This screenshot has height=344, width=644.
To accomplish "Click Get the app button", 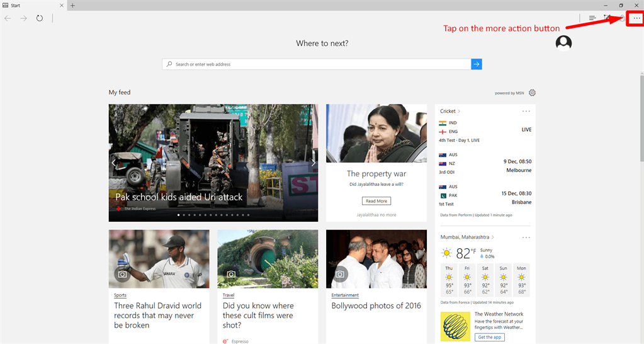I will pos(490,337).
